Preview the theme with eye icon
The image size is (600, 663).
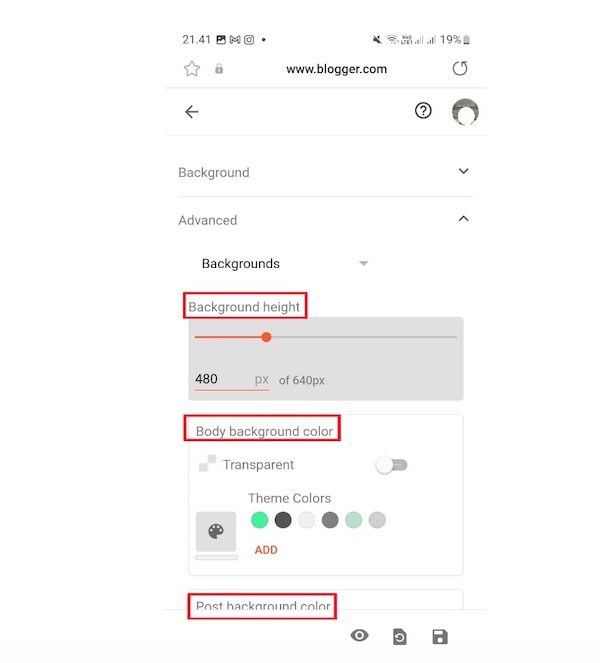[359, 636]
